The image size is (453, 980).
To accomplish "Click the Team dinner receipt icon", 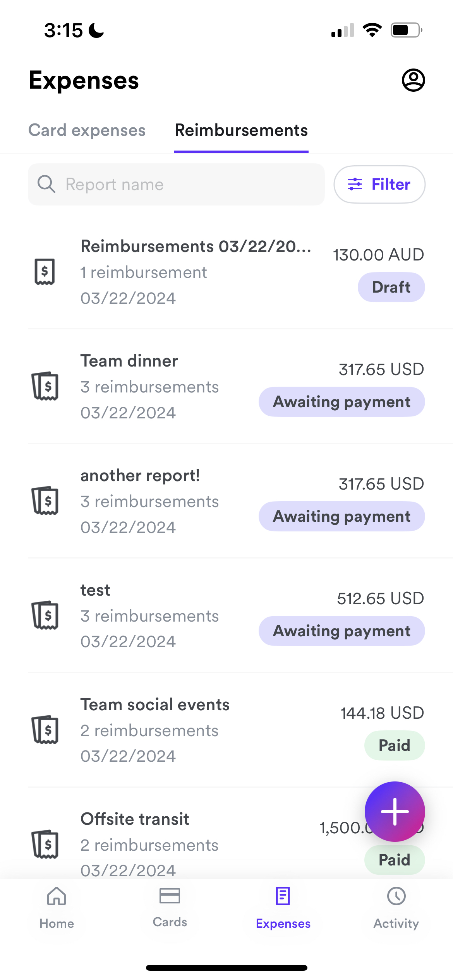I will pos(45,386).
